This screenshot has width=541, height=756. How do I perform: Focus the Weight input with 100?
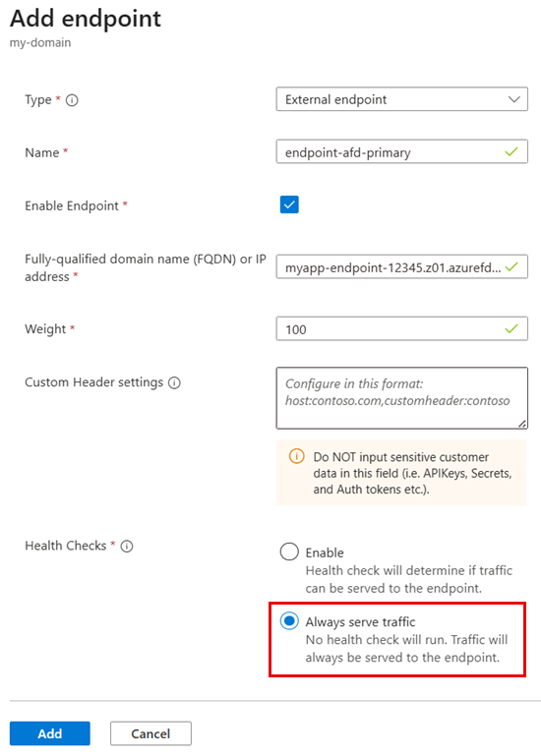[x=401, y=328]
